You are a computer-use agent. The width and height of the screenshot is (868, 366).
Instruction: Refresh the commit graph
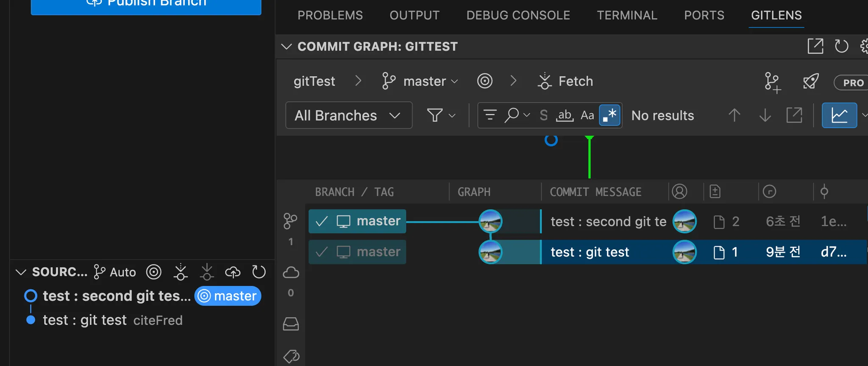pos(841,46)
